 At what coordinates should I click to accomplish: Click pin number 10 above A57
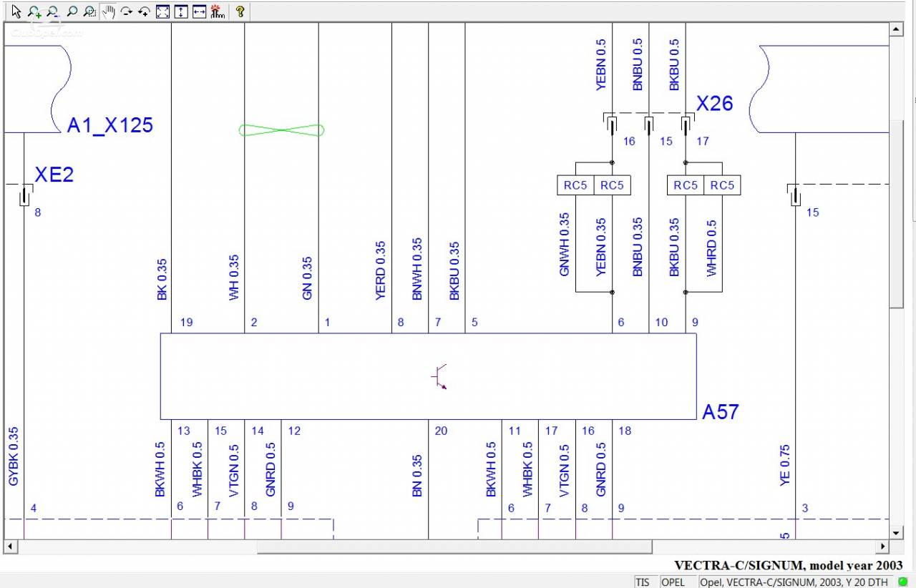coord(661,323)
